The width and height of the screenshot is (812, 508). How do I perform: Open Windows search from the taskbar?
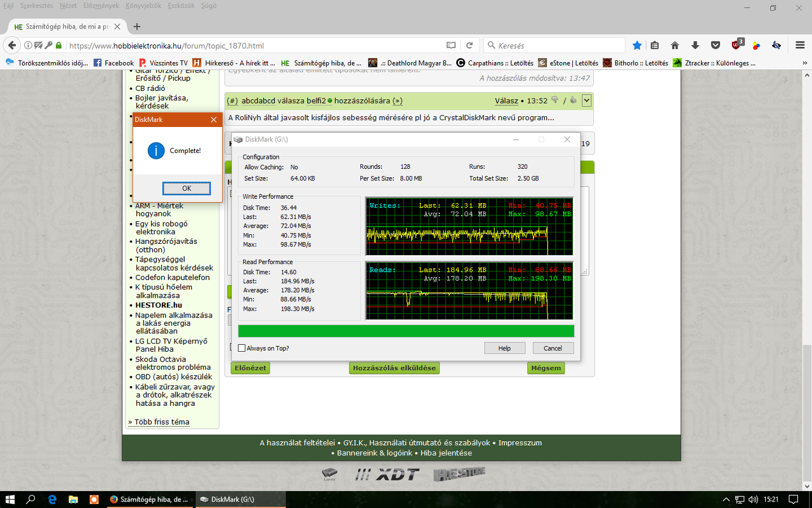point(30,499)
